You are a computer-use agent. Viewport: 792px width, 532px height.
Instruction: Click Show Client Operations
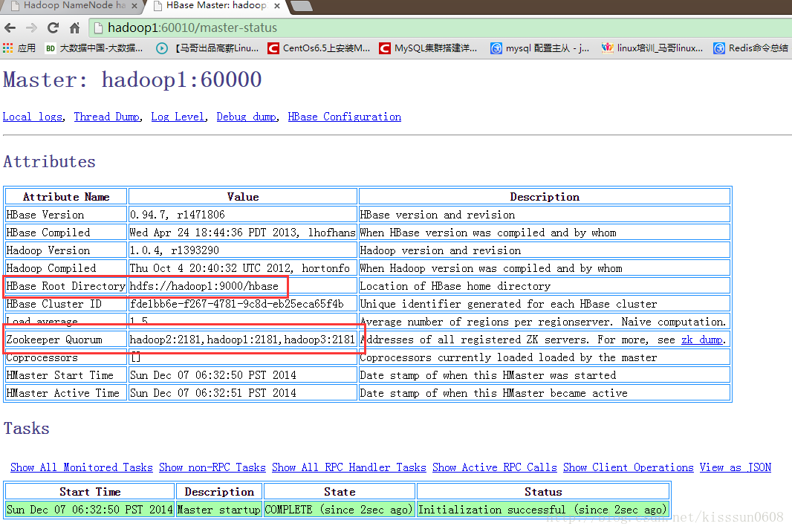629,467
